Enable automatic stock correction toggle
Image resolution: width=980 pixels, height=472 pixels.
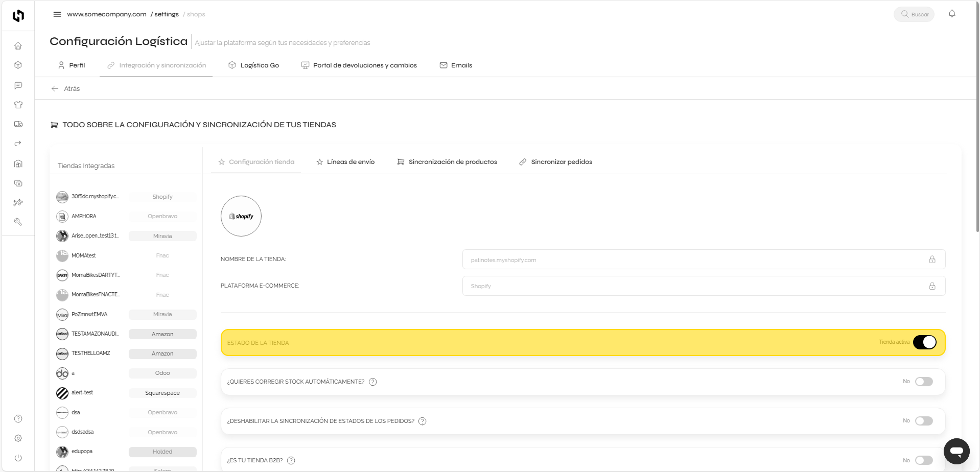pyautogui.click(x=923, y=381)
